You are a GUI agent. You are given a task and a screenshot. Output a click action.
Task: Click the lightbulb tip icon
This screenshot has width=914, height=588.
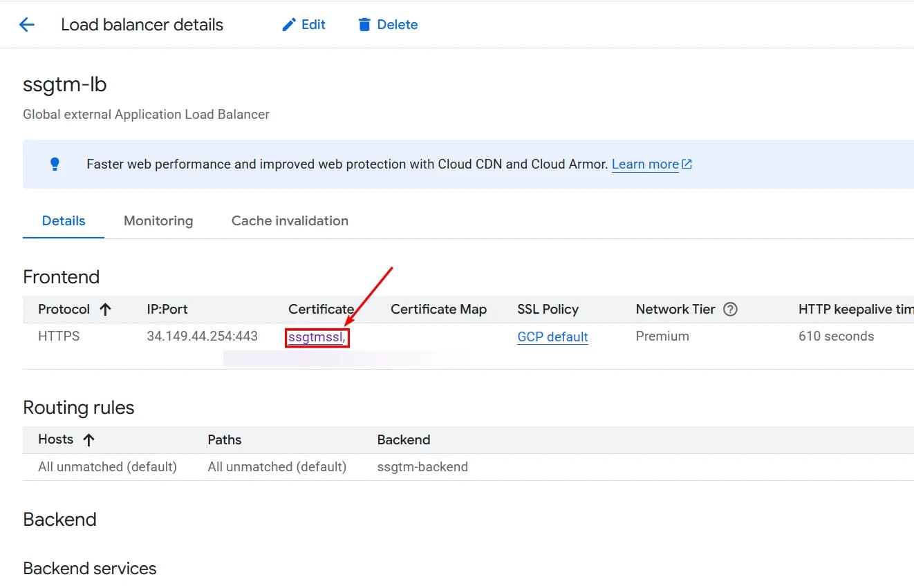pos(55,163)
